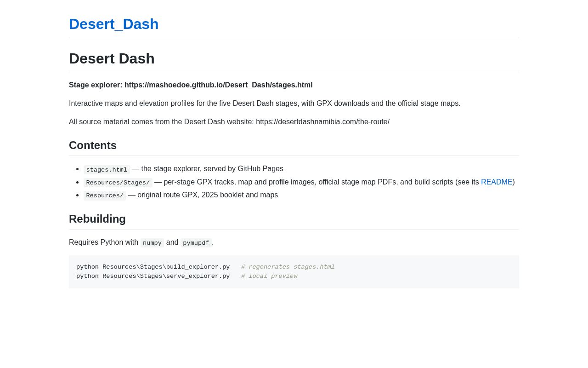
Task: Click 'the stage explorer, served by GitHub Pages'
Action: (x=212, y=169)
